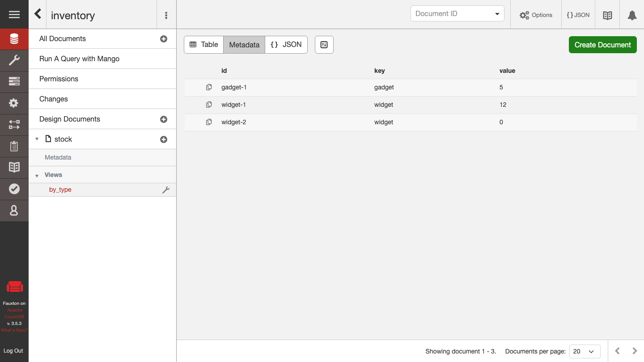This screenshot has height=362, width=644.
Task: Open the column settings icon button
Action: 324,45
